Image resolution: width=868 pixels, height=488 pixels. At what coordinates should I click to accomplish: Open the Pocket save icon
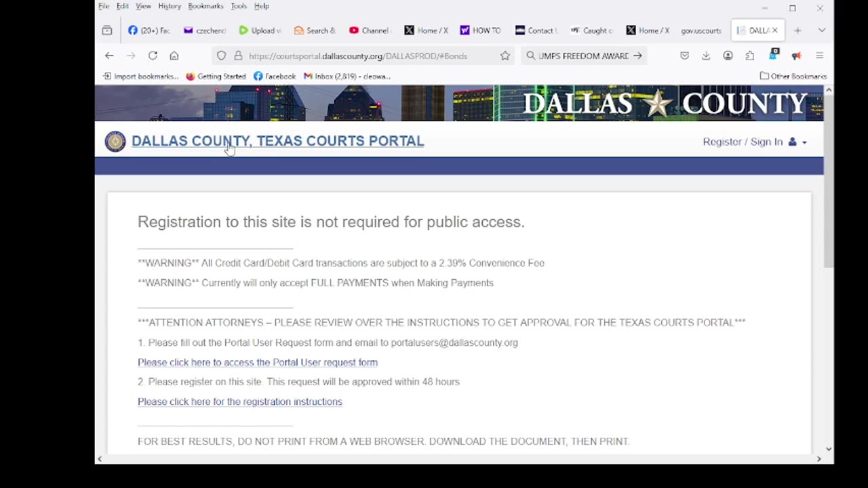click(x=685, y=56)
